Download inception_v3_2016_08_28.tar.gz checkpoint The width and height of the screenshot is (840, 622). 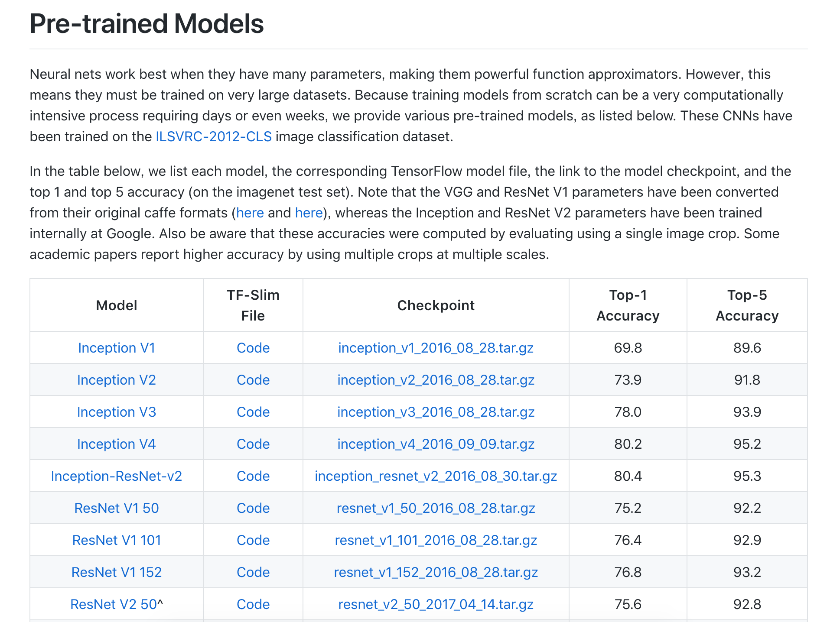tap(436, 412)
